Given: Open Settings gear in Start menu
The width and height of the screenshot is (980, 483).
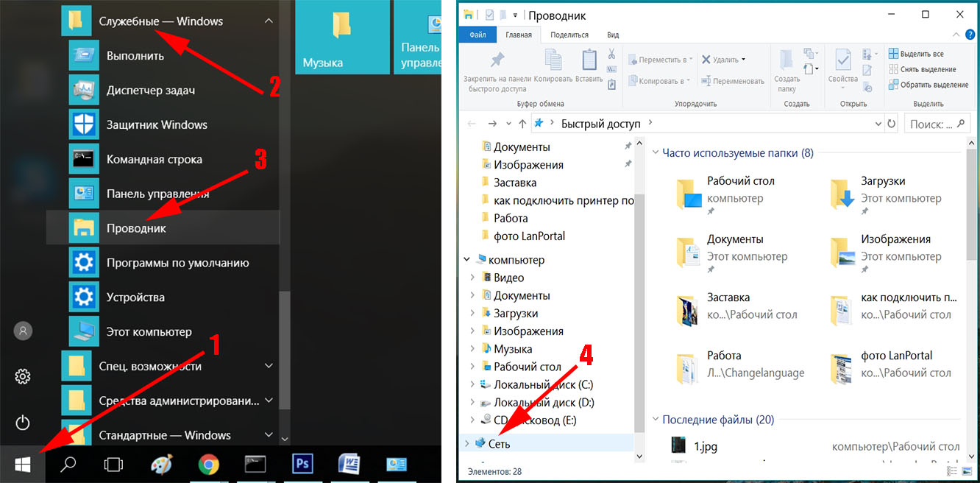Looking at the screenshot, I should click(x=23, y=377).
